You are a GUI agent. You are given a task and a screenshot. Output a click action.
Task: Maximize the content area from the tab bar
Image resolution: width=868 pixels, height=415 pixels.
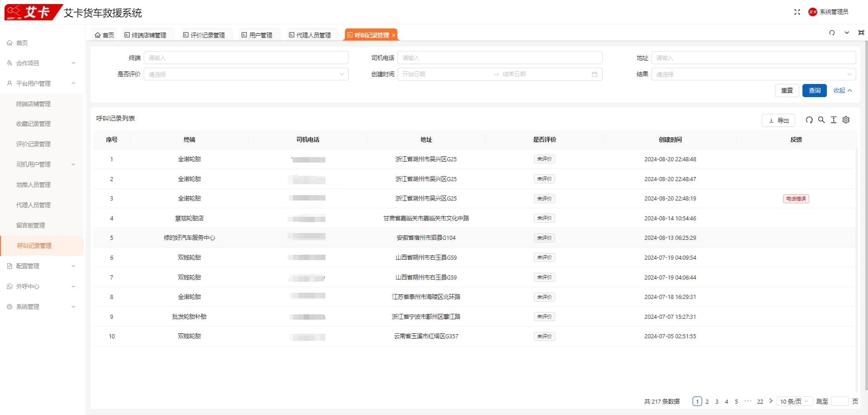click(861, 33)
